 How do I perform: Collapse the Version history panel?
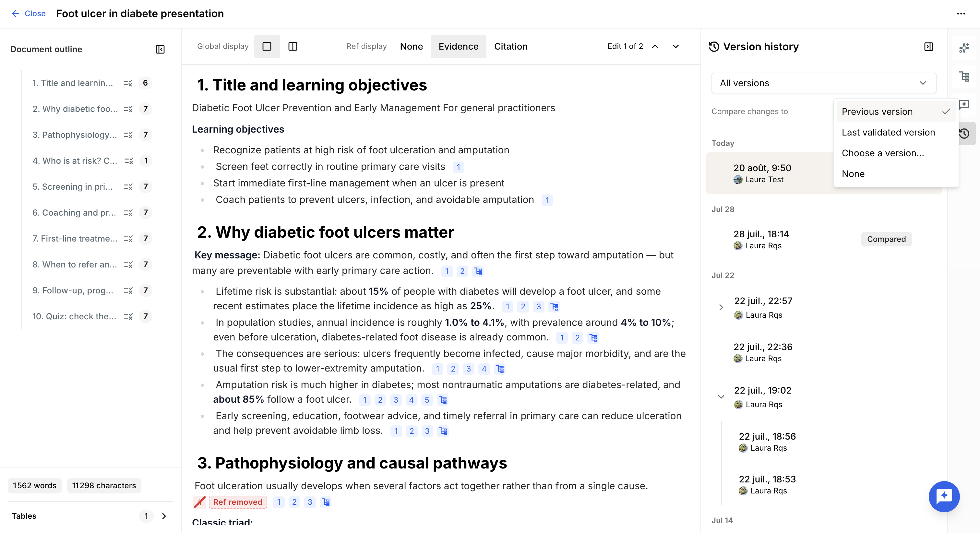click(x=929, y=47)
